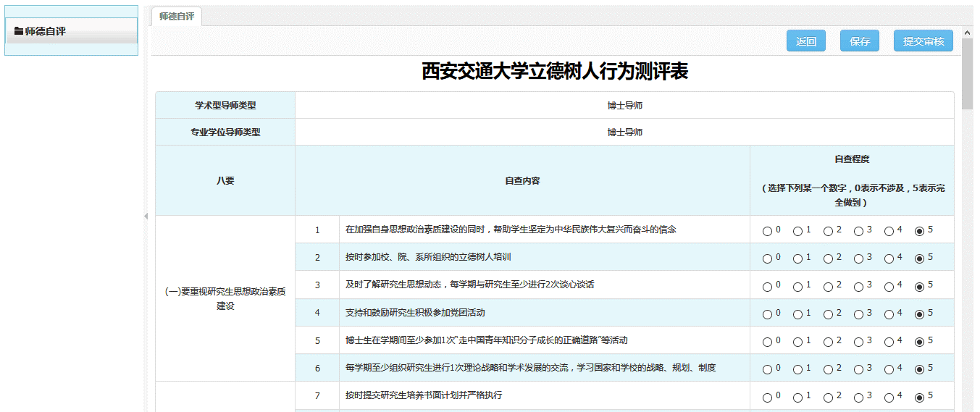Click the 提交审核 button
Image resolution: width=980 pixels, height=412 pixels.
pyautogui.click(x=924, y=41)
